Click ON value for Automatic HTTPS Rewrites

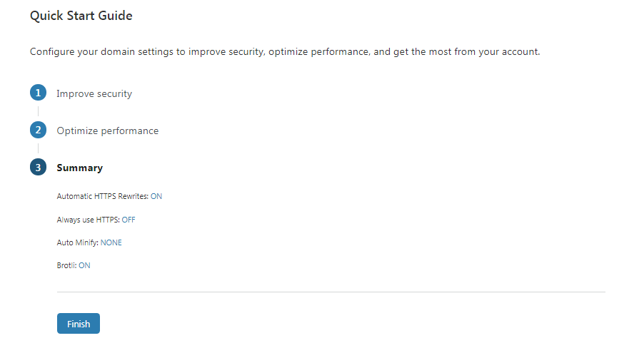pyautogui.click(x=156, y=196)
